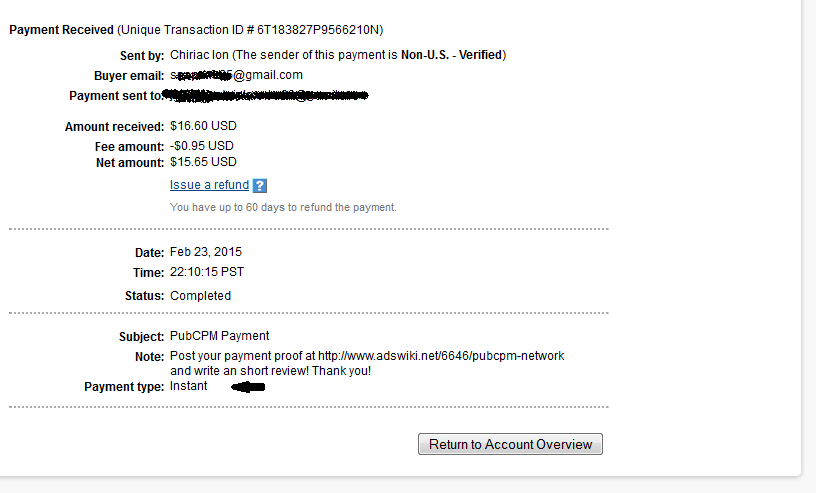
Task: Open the Issue a refund link
Action: [x=209, y=185]
